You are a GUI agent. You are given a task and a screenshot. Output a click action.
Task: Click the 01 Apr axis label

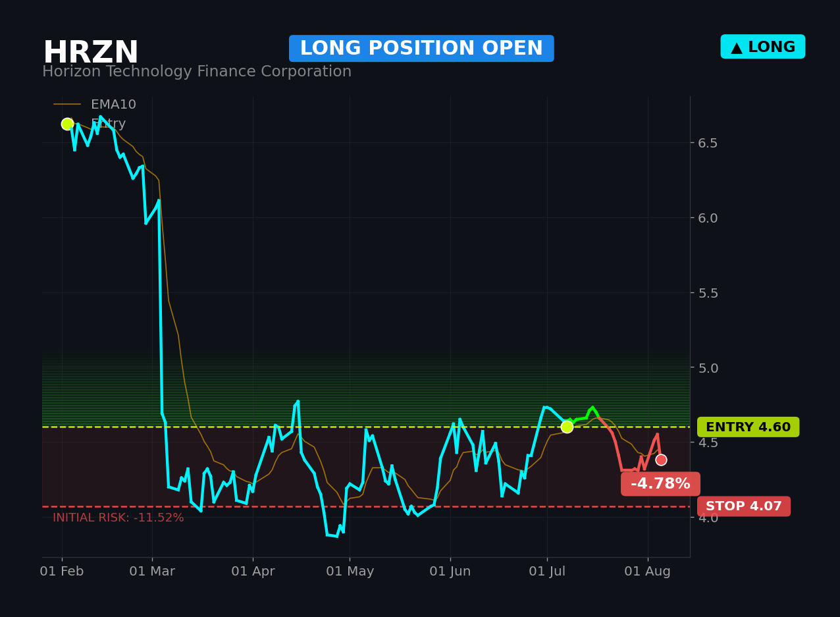coord(253,572)
